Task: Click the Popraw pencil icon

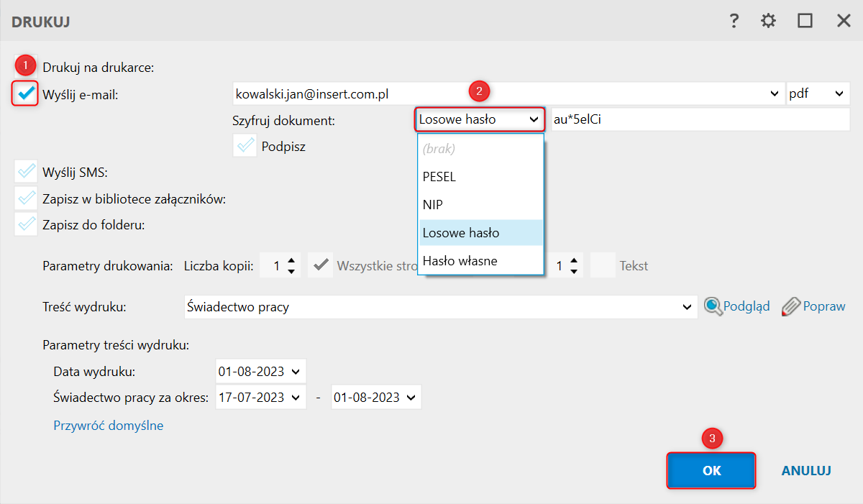Action: point(791,306)
